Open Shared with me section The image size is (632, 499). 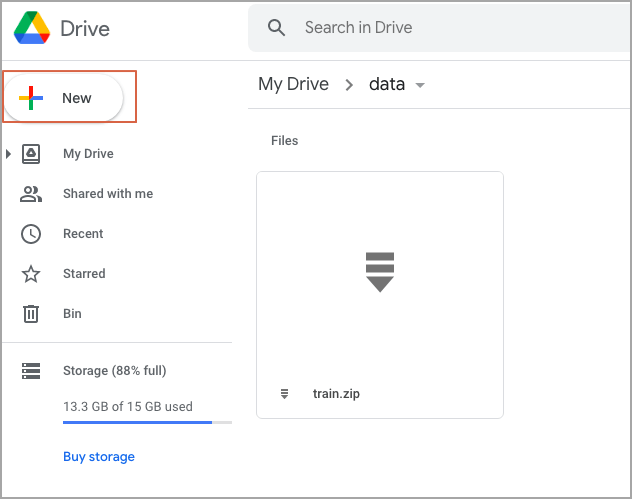pos(108,194)
